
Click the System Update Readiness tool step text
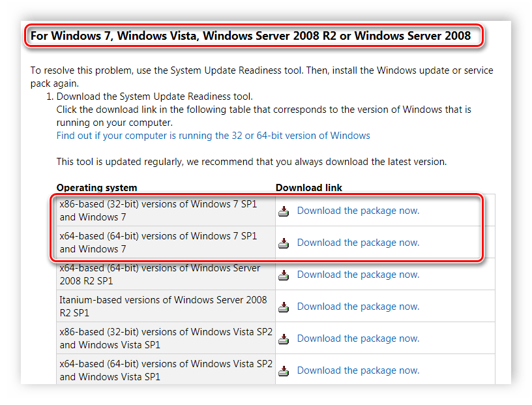pyautogui.click(x=155, y=97)
